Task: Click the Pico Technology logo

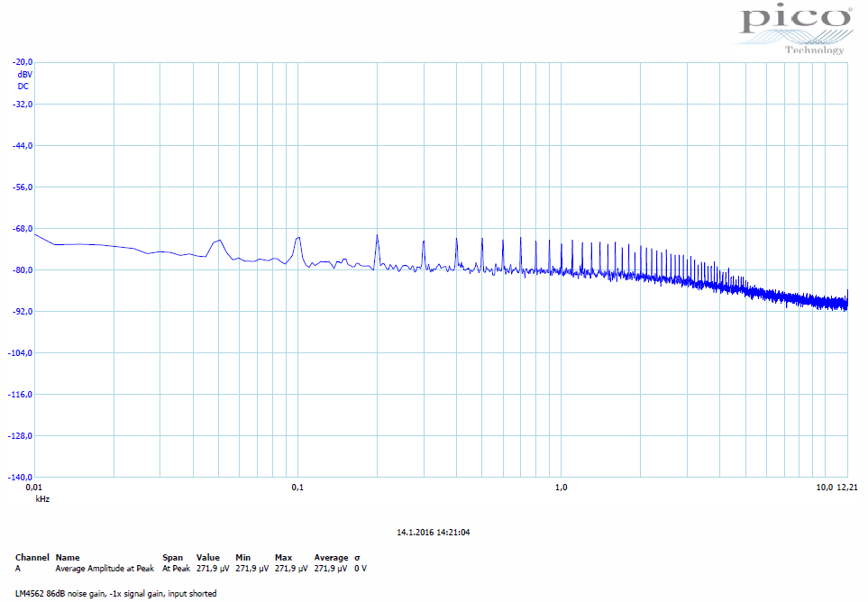Action: [795, 29]
